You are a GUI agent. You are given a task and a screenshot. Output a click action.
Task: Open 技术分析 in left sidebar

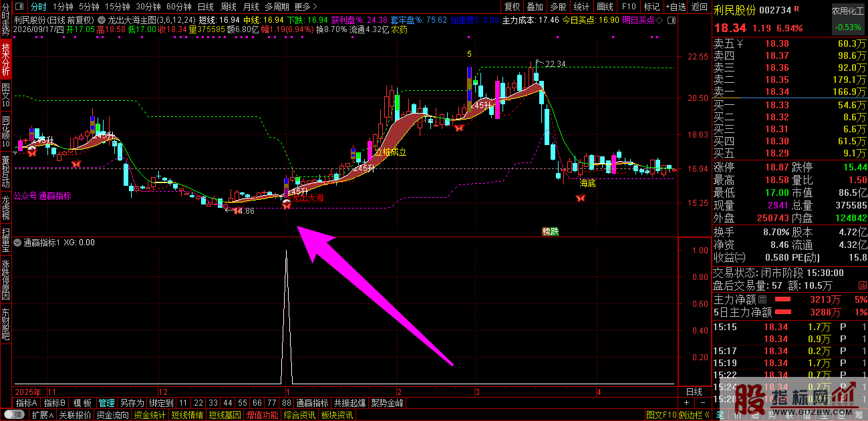[6, 59]
